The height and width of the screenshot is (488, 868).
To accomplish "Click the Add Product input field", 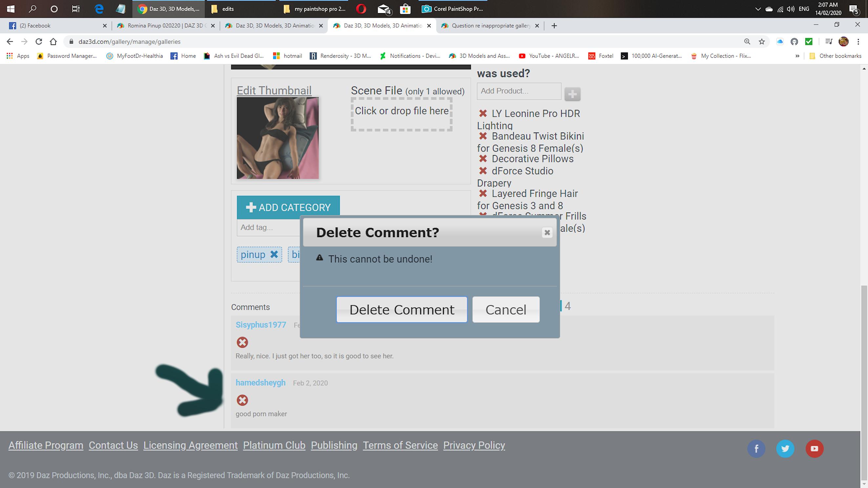I will coord(519,91).
